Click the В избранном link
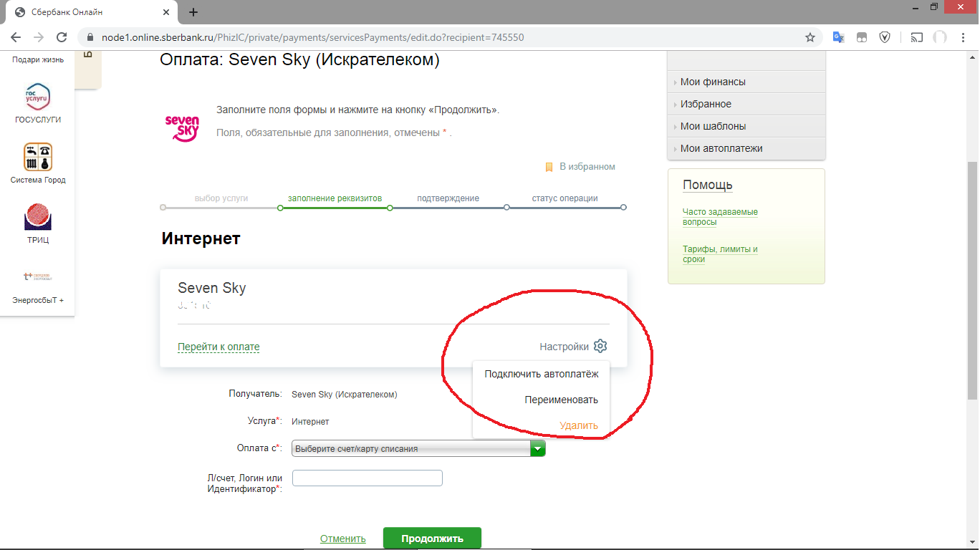The image size is (980, 550). [587, 167]
